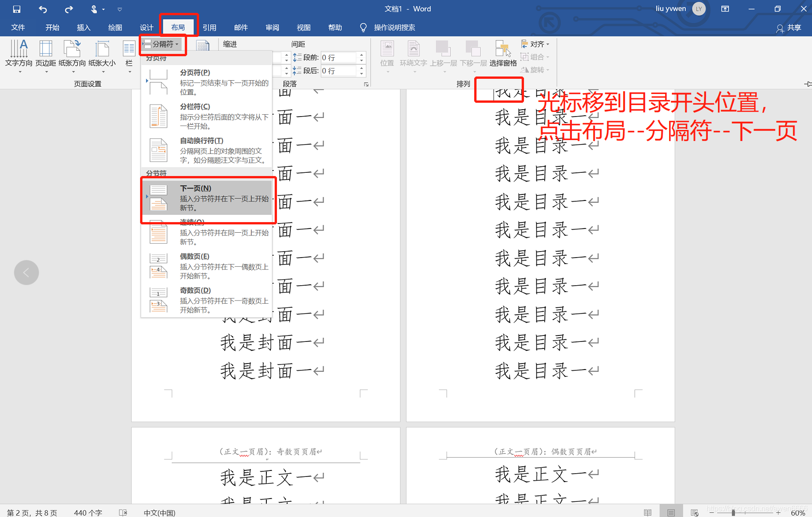812x517 pixels.
Task: Choose 分页符(P) page break option
Action: [x=207, y=82]
